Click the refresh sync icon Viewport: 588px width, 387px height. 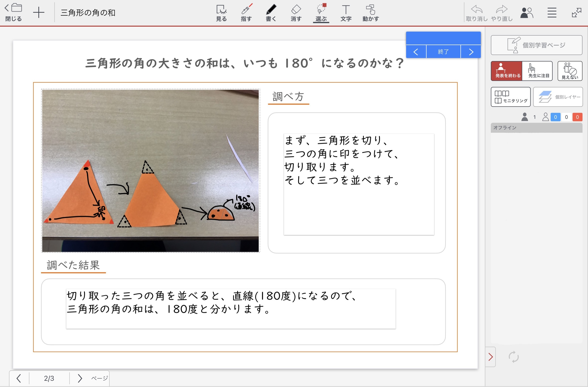514,357
